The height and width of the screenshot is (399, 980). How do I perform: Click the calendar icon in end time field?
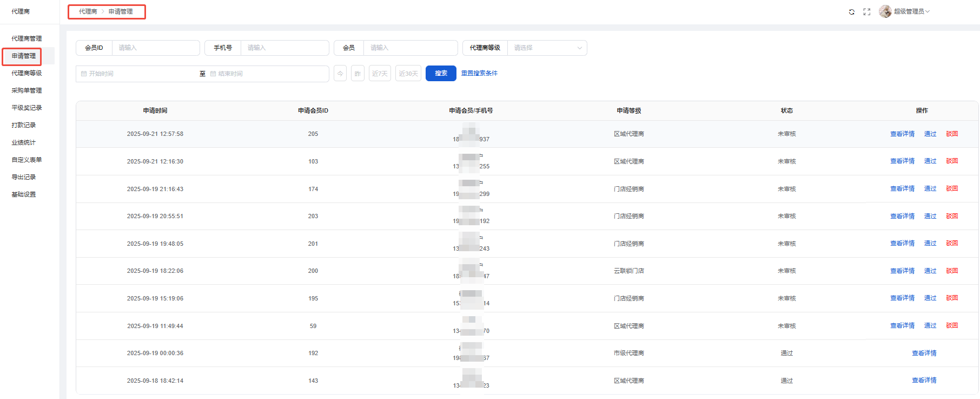(213, 74)
